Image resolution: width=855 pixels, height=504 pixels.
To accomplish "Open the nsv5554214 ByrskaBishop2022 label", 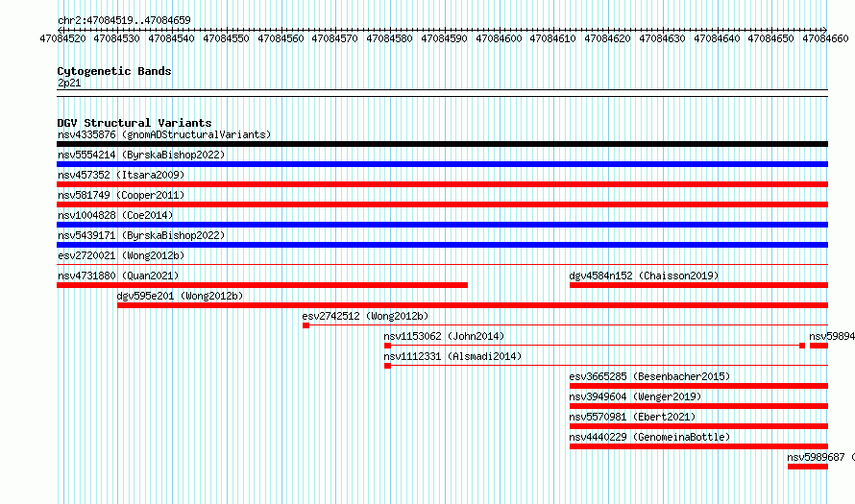I will tap(141, 155).
